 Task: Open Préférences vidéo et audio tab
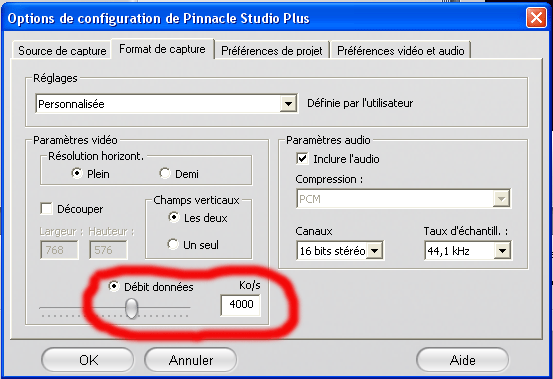pos(400,50)
